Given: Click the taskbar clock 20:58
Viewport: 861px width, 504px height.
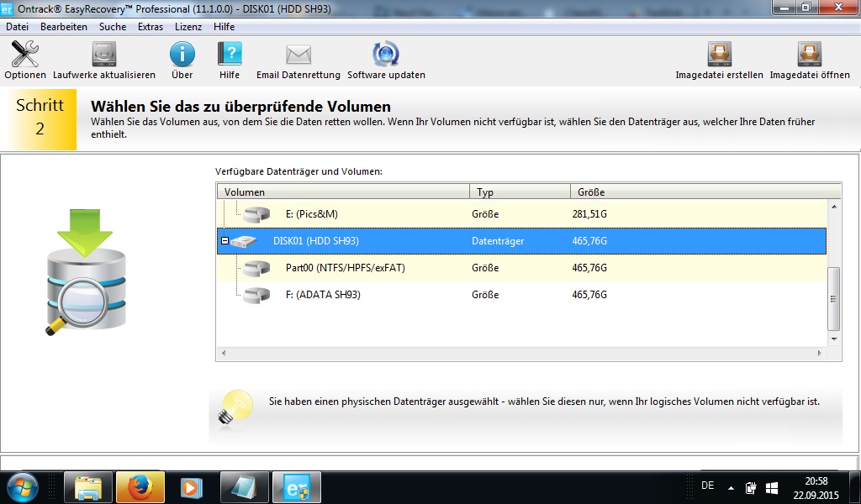Looking at the screenshot, I should pos(816,481).
